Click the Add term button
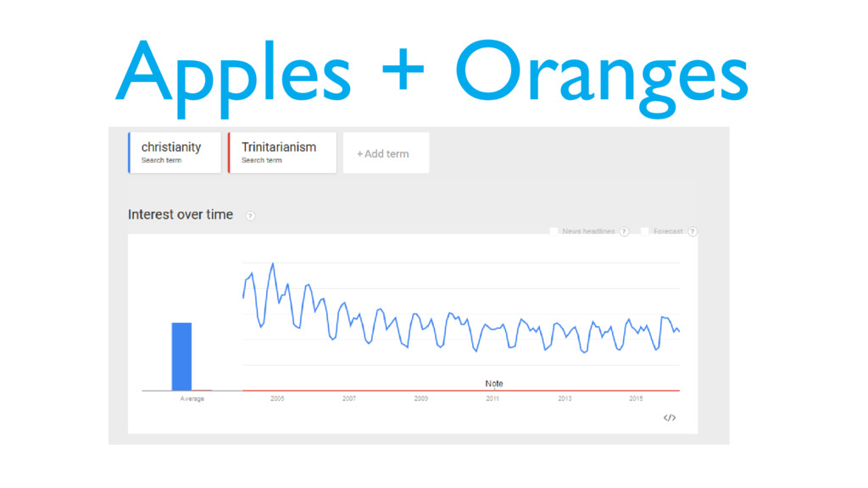Image resolution: width=868 pixels, height=488 pixels. [386, 152]
